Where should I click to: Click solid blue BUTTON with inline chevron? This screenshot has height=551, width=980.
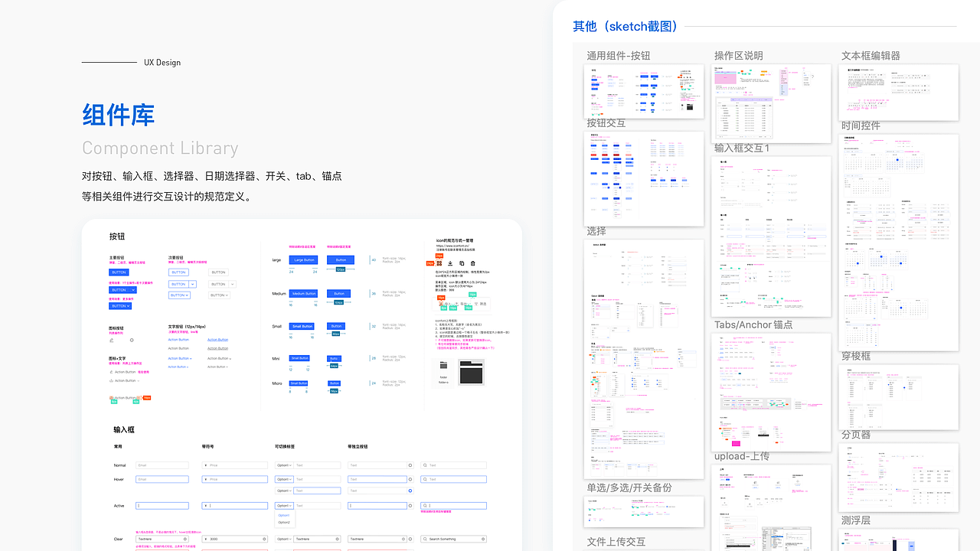tap(120, 306)
